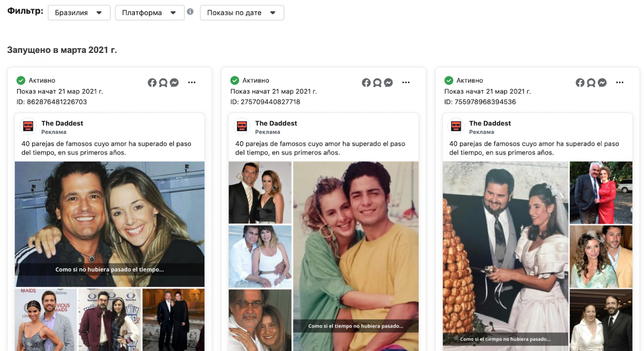Click ID: 755978968394536 text

[x=480, y=102]
